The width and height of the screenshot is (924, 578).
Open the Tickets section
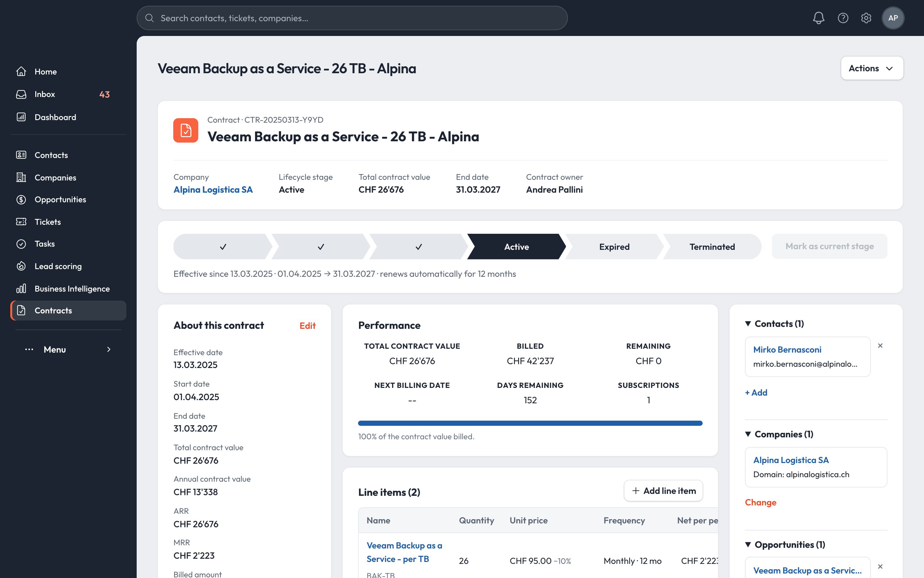click(x=68, y=222)
